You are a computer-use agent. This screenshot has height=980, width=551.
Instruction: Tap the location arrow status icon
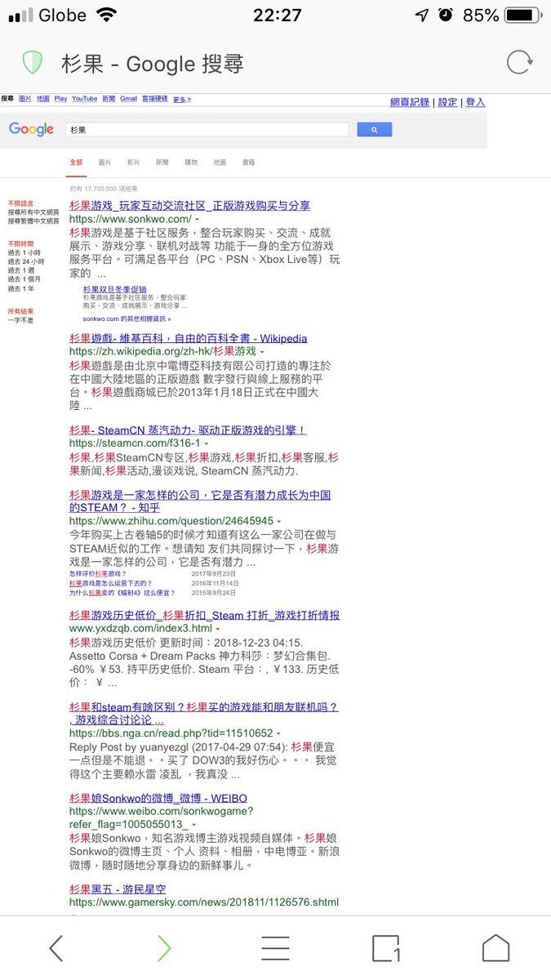pyautogui.click(x=421, y=16)
